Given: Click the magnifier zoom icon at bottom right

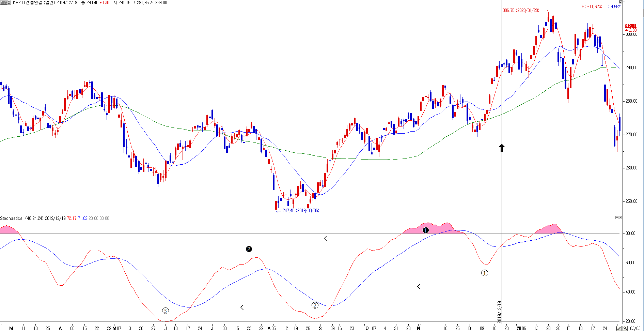Looking at the screenshot, I should tap(625, 328).
